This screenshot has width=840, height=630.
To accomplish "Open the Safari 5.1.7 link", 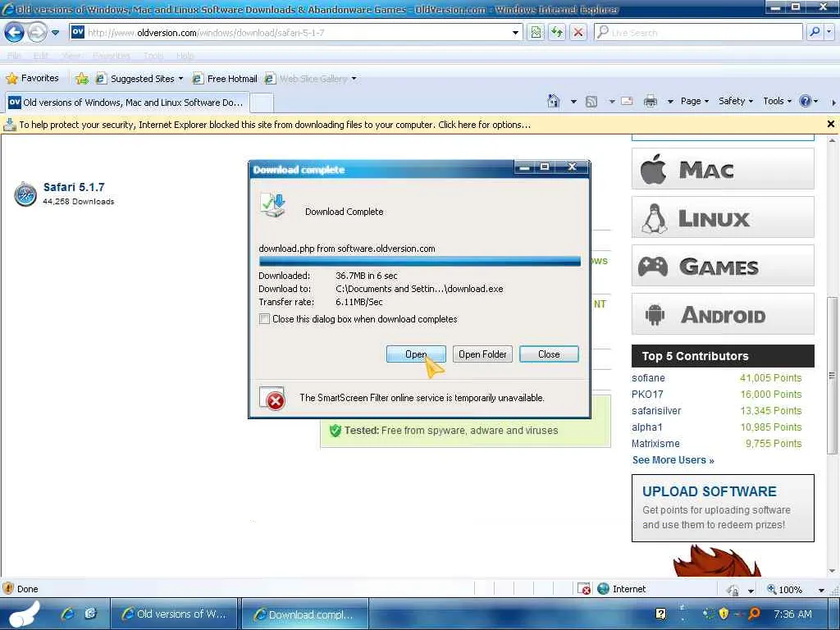I will pyautogui.click(x=74, y=187).
